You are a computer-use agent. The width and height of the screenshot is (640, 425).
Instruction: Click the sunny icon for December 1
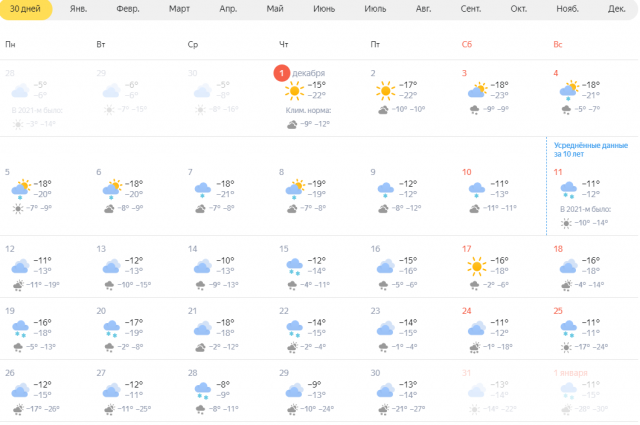point(294,90)
